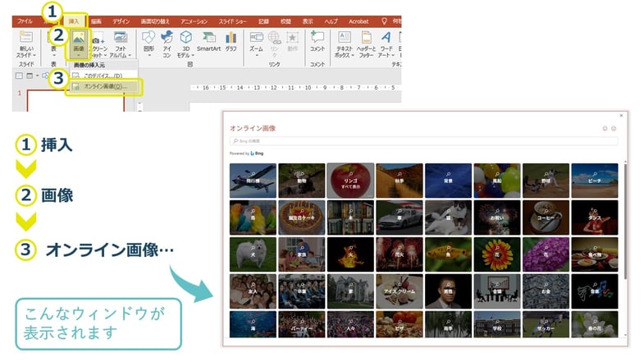Expand the フォトアルバム dropdown arrow

pyautogui.click(x=130, y=55)
